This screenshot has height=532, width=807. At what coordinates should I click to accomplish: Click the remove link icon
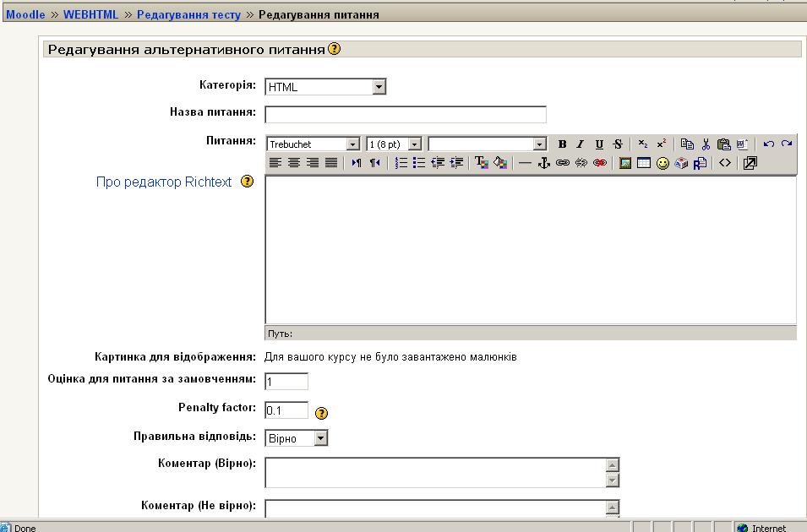click(x=581, y=163)
